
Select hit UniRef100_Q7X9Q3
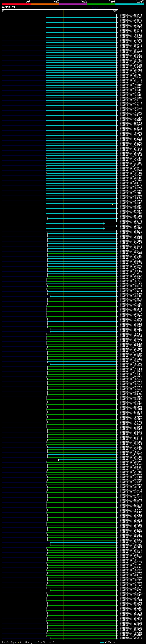[x=131, y=40]
